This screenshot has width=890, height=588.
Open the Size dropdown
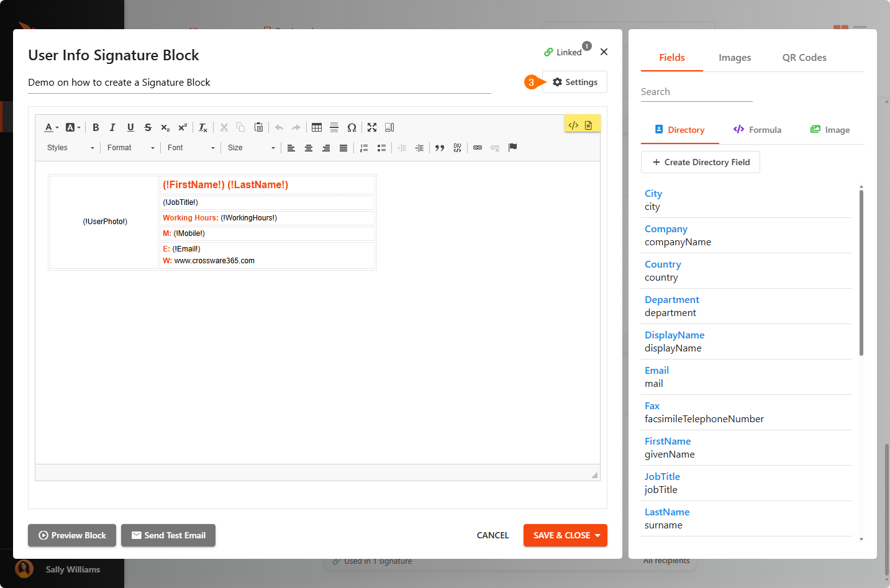pyautogui.click(x=251, y=148)
